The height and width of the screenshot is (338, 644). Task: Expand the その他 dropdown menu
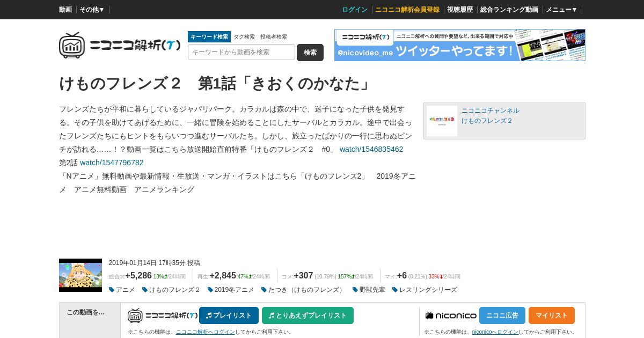click(92, 10)
